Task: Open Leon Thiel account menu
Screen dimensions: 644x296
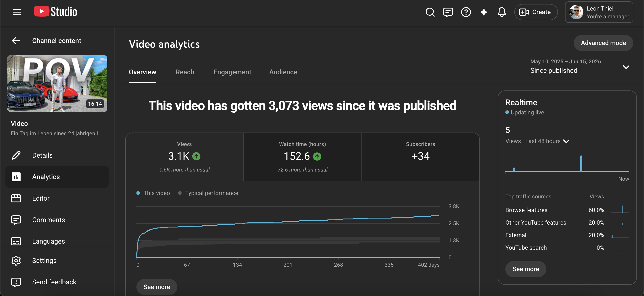Action: [x=599, y=12]
